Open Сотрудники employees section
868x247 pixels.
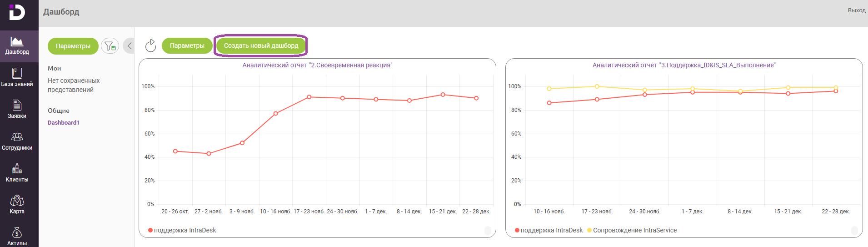click(17, 141)
